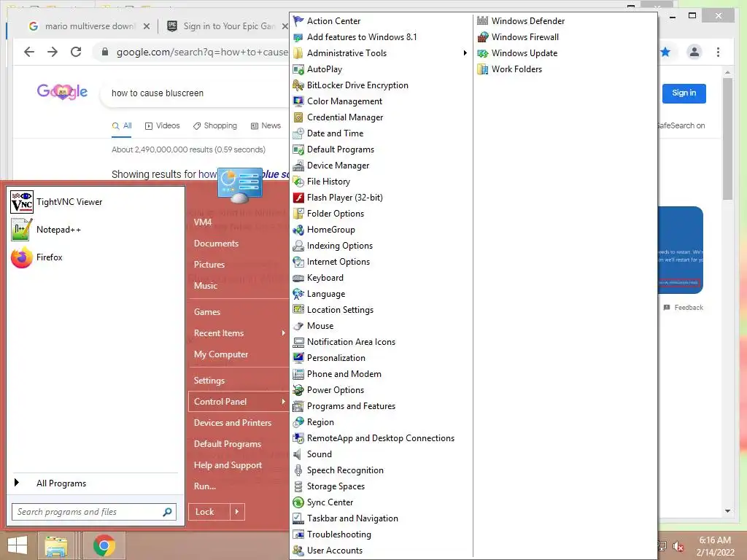Image resolution: width=747 pixels, height=560 pixels.
Task: Open Windows Update icon
Action: click(483, 52)
